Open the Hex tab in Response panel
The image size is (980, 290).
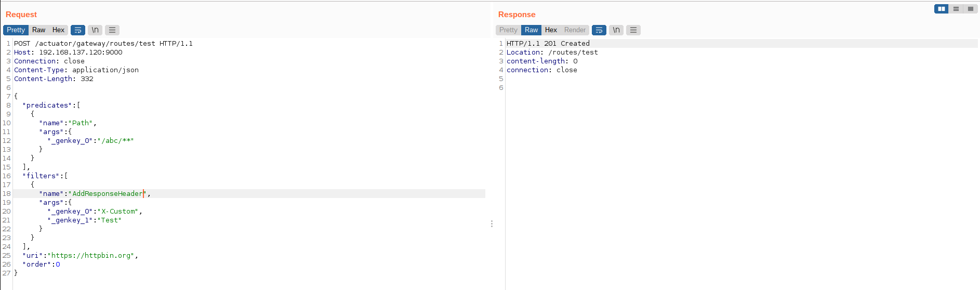pos(551,30)
